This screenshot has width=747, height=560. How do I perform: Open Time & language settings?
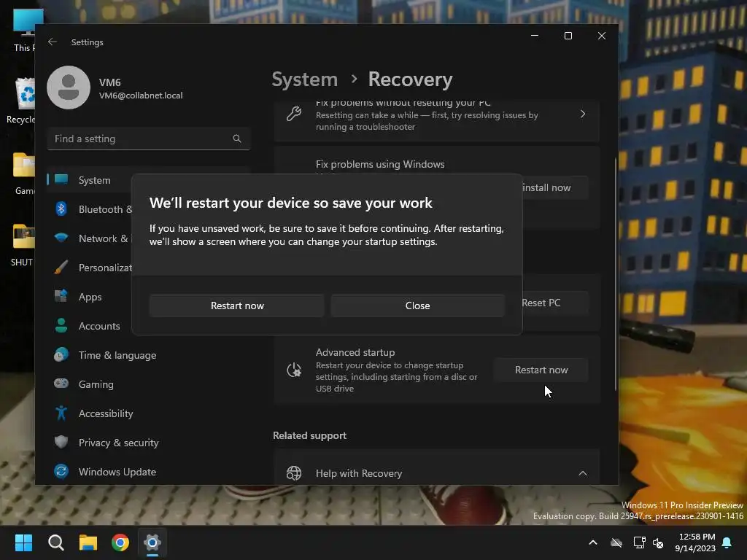tap(149, 355)
